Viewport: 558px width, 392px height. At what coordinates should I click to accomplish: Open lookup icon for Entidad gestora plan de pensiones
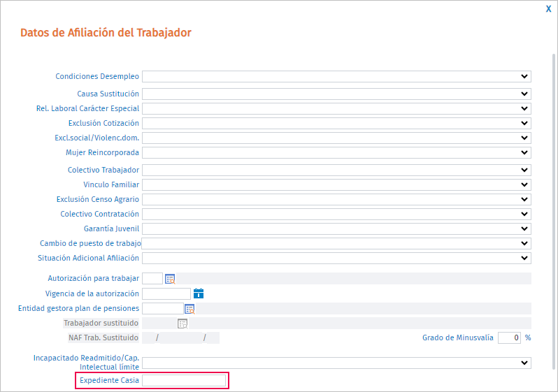[189, 309]
